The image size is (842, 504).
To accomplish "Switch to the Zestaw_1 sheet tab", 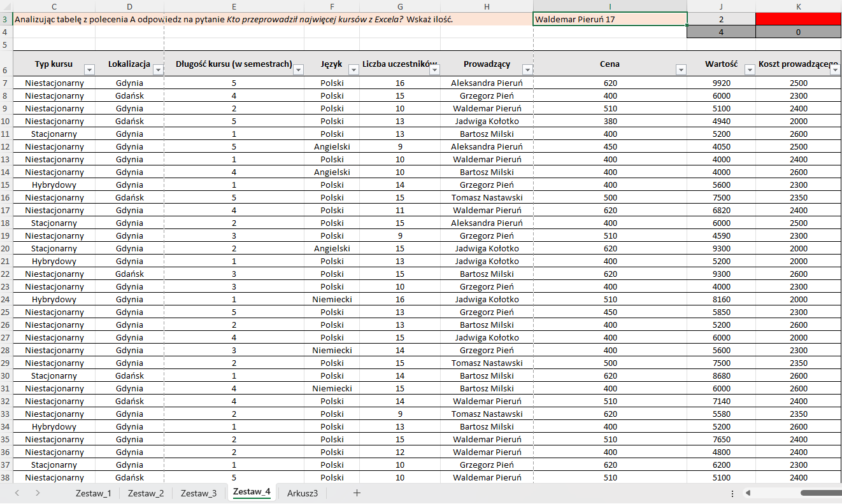I will tap(93, 493).
